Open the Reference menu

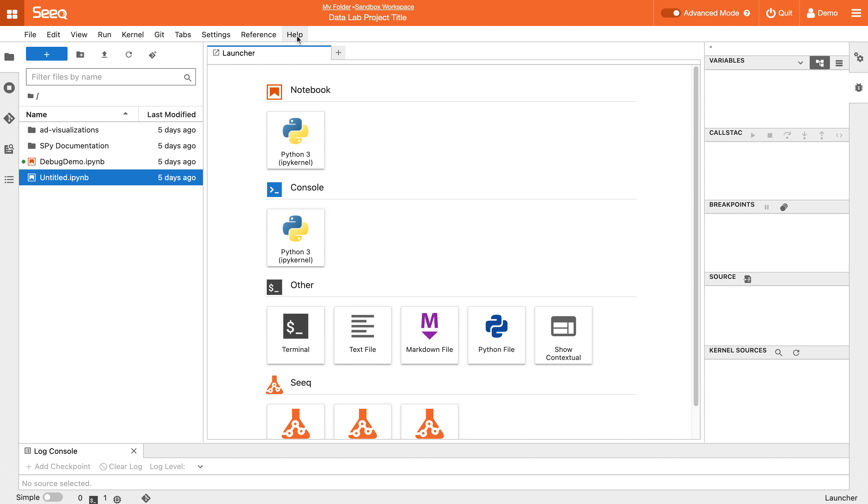click(x=258, y=34)
